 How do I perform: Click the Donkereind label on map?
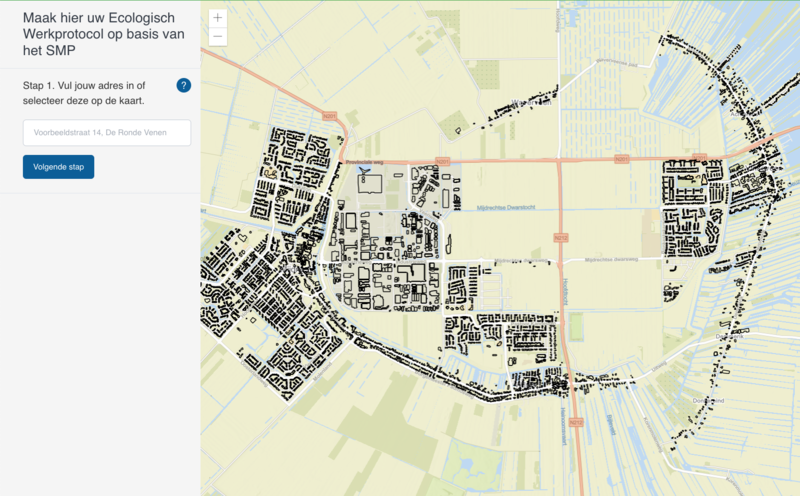pyautogui.click(x=708, y=399)
